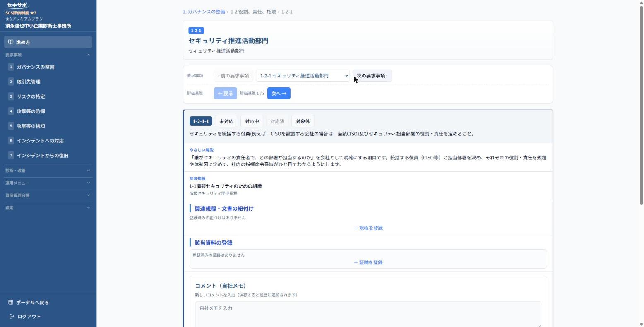
Task: Collapse the 要求事項 sidebar section
Action: (48, 55)
